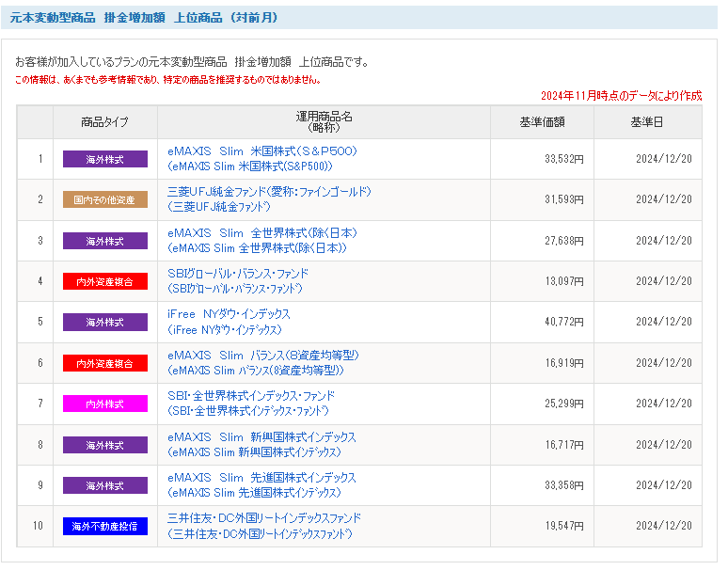Click price 13,097円

click(x=564, y=281)
